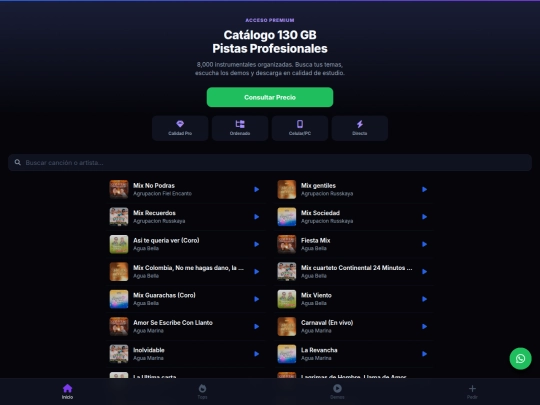Open La Revancha cover thumbnail
Screen dimensions: 540x405
click(287, 354)
